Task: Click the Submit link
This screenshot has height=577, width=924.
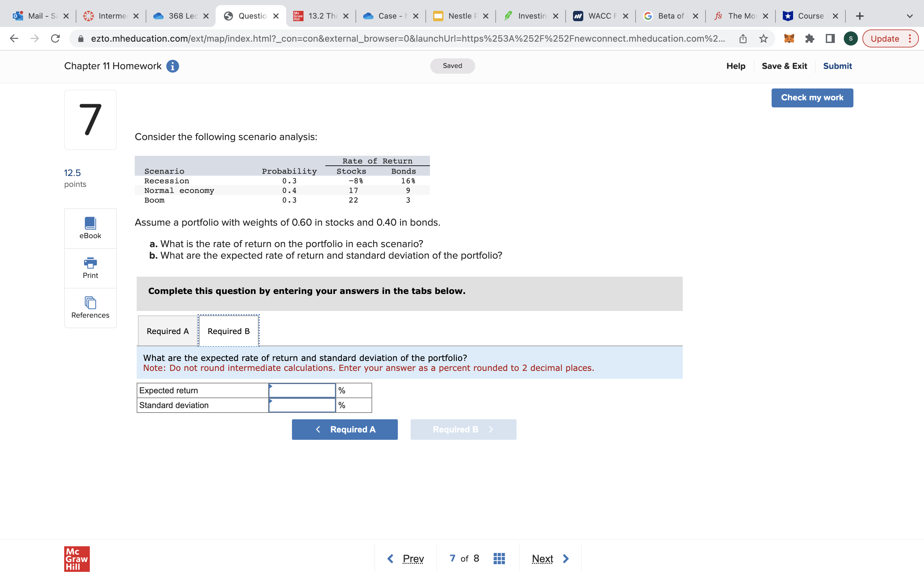Action: click(x=837, y=66)
